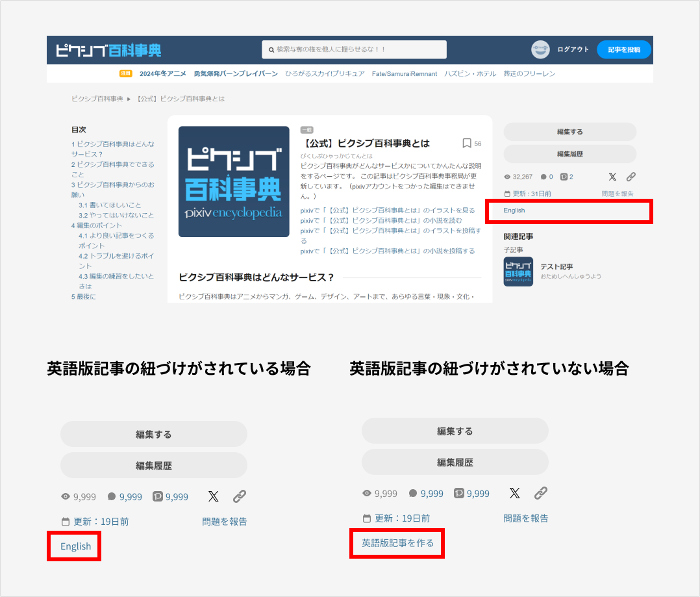The height and width of the screenshot is (597, 700).
Task: Click the ピクシブ百科事典 breadcrumb link
Action: coord(97,99)
